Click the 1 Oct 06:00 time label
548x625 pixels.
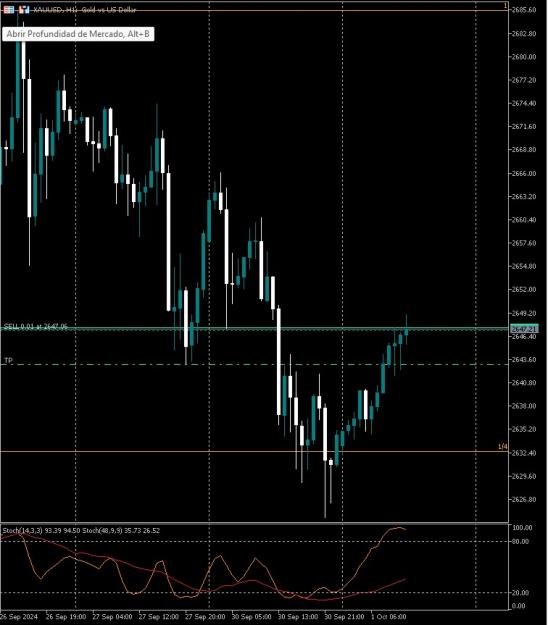[x=389, y=617]
